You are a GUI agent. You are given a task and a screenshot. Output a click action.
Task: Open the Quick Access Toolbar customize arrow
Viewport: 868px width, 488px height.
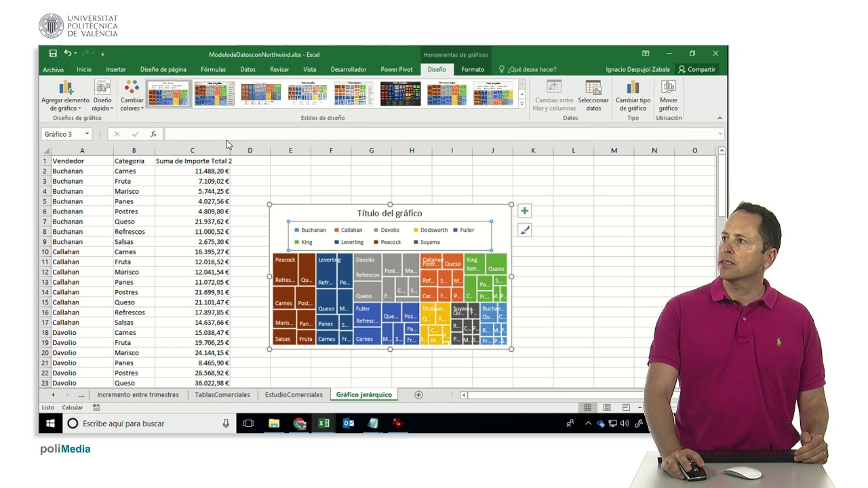pyautogui.click(x=102, y=54)
